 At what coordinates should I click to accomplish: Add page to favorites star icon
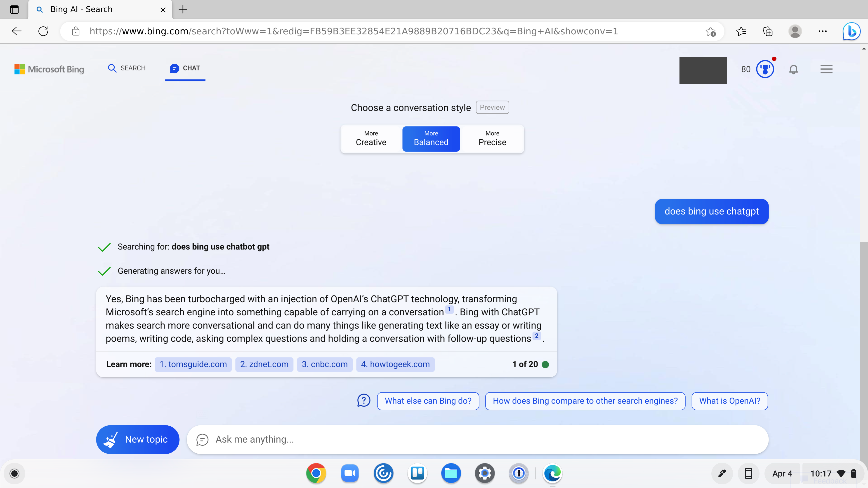tap(711, 31)
